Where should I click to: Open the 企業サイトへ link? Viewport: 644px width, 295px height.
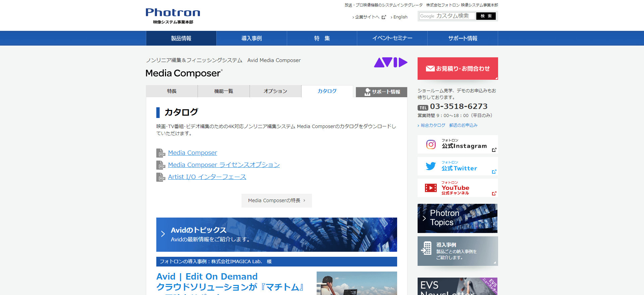367,17
